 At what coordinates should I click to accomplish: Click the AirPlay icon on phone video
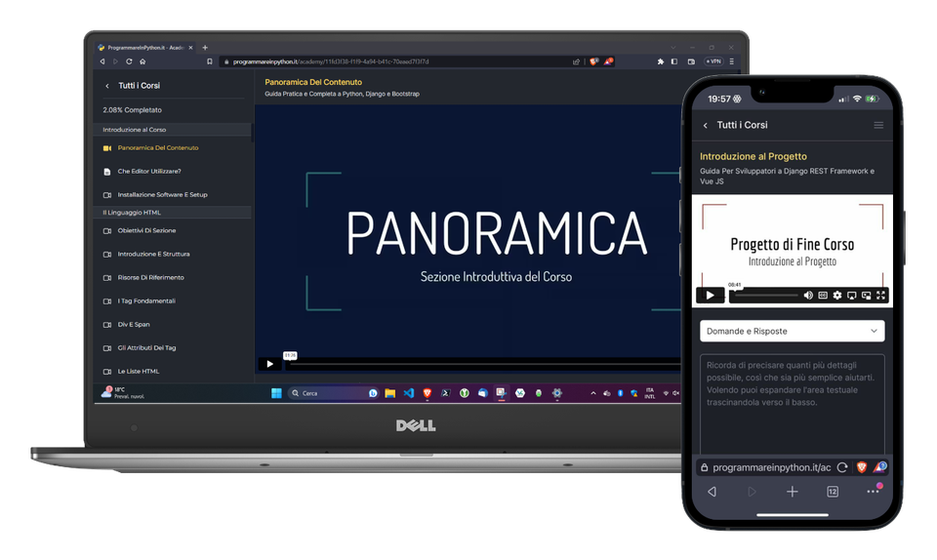tap(851, 295)
